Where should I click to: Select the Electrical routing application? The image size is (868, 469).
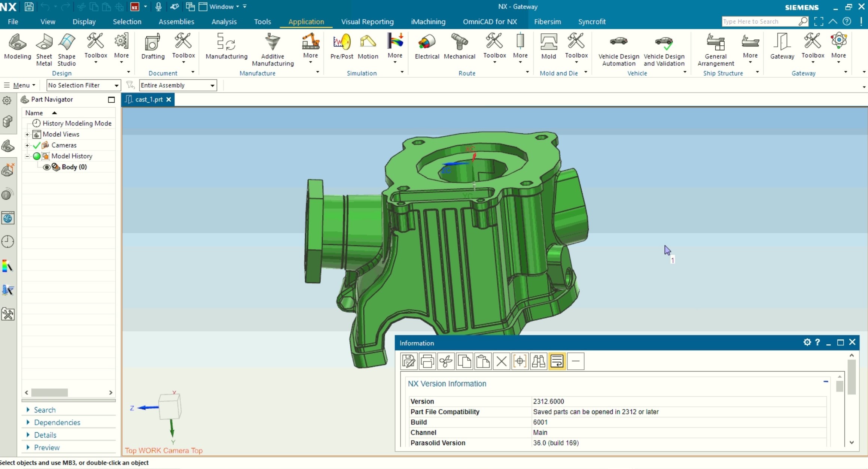pos(427,46)
